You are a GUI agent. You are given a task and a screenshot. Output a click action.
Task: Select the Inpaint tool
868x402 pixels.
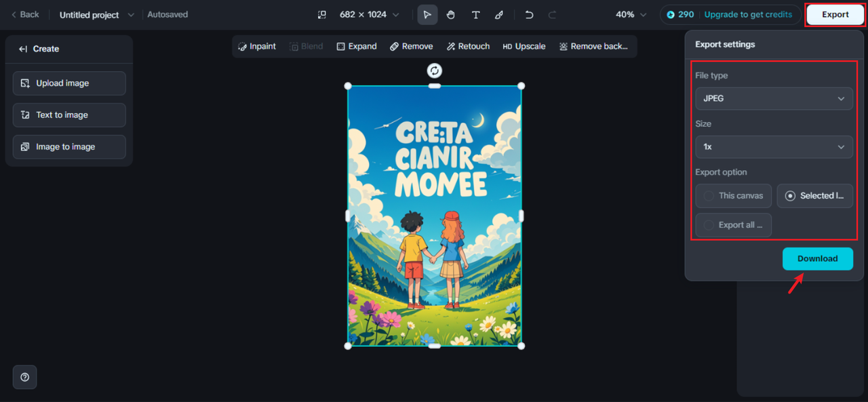[x=257, y=46]
